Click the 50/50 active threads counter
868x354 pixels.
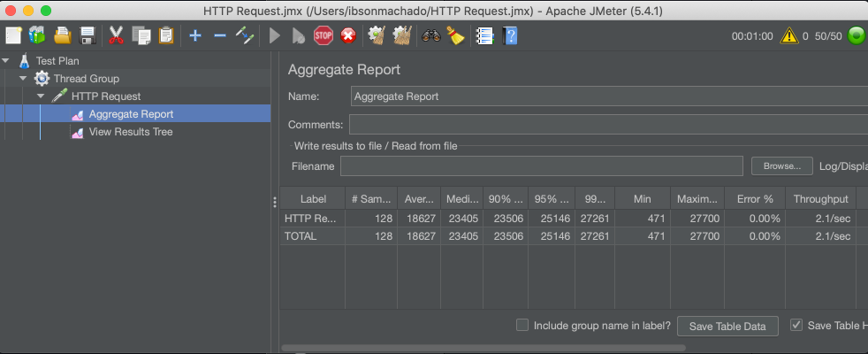(828, 36)
